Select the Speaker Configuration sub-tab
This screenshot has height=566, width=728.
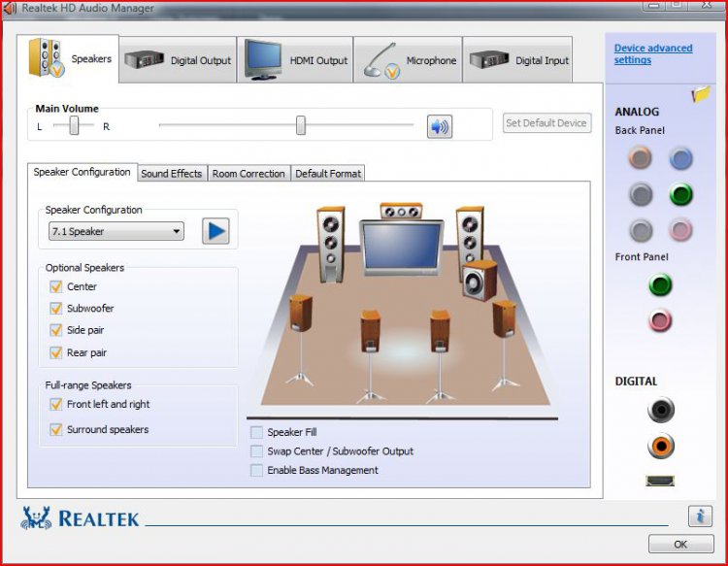tap(83, 172)
